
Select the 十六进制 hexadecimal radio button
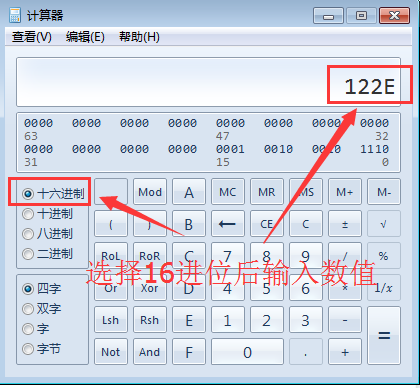(x=53, y=193)
